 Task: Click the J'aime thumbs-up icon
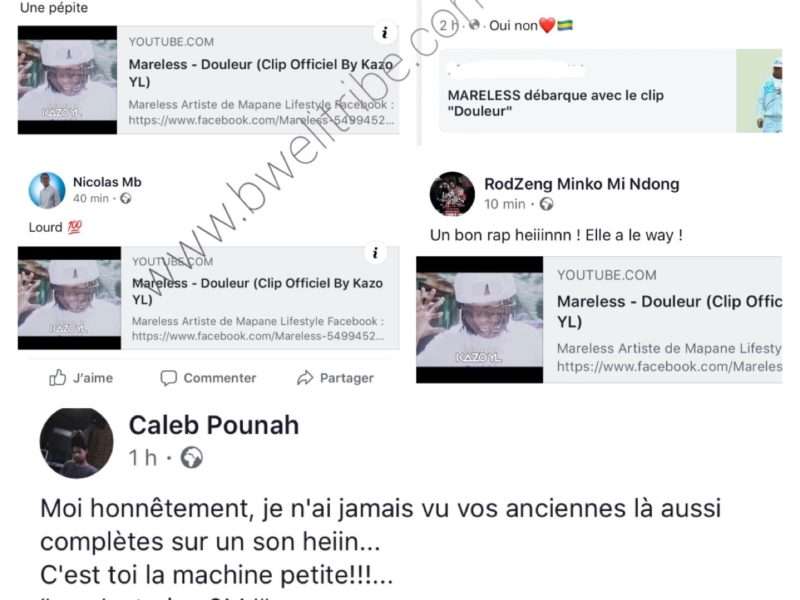[57, 378]
